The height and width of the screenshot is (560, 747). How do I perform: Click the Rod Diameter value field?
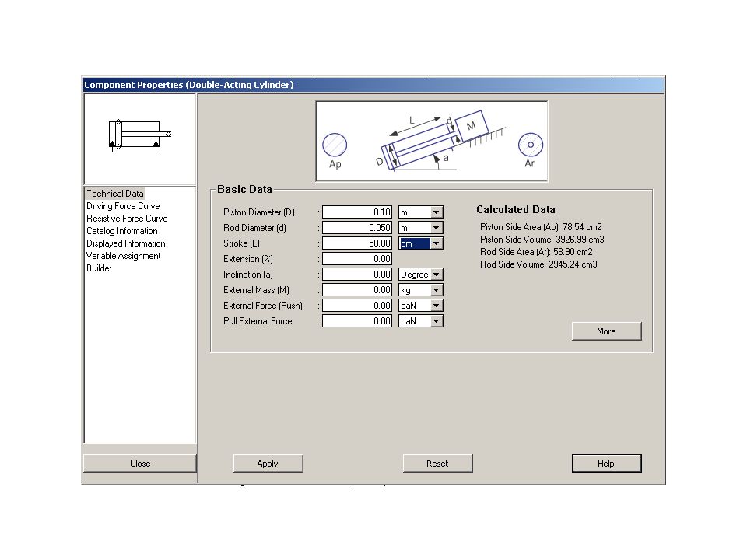(357, 228)
